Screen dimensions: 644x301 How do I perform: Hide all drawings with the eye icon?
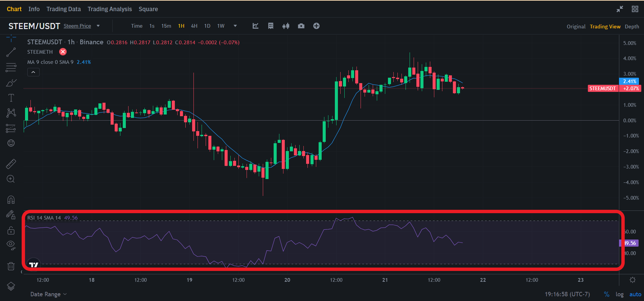coord(11,245)
